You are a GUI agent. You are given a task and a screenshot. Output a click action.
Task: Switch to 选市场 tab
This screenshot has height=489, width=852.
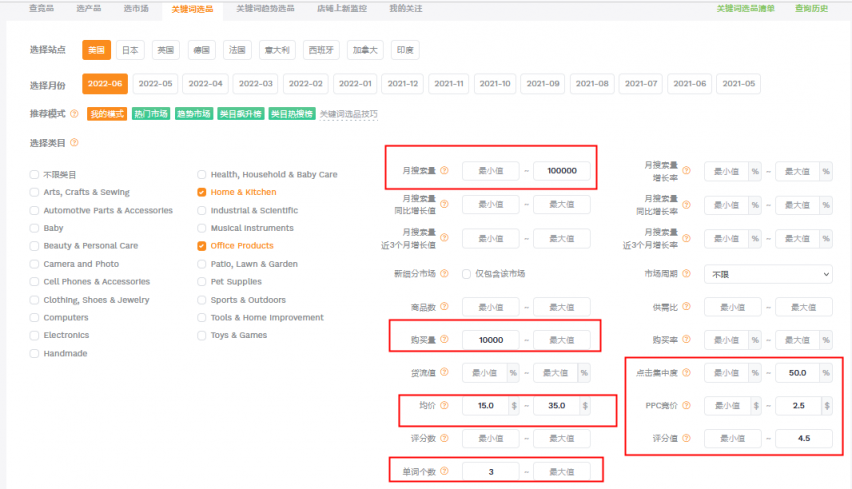[x=136, y=8]
